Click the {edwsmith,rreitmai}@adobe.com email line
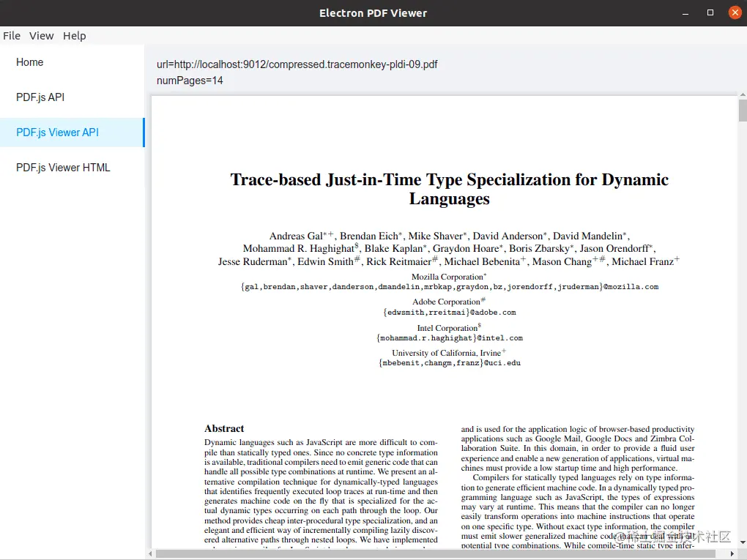This screenshot has height=560, width=747. 450,313
